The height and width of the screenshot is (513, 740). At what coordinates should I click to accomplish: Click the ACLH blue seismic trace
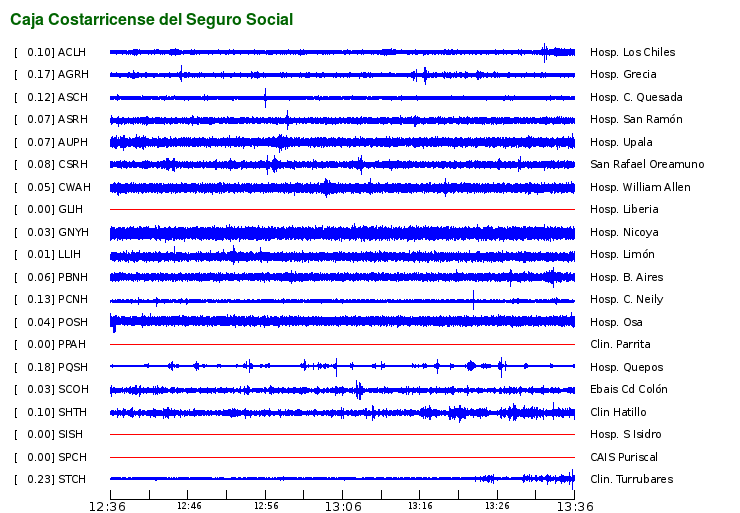click(342, 52)
